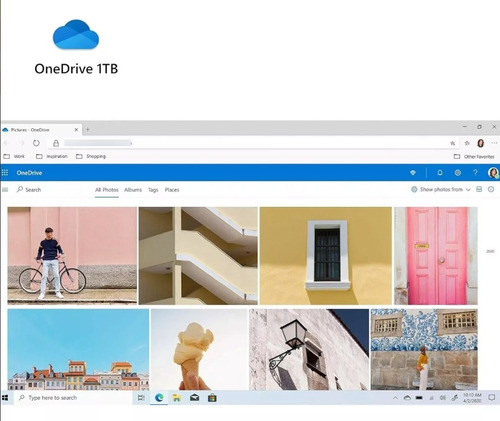Switch to the Tags tab
Viewport: 500px width, 421px height.
coord(153,190)
